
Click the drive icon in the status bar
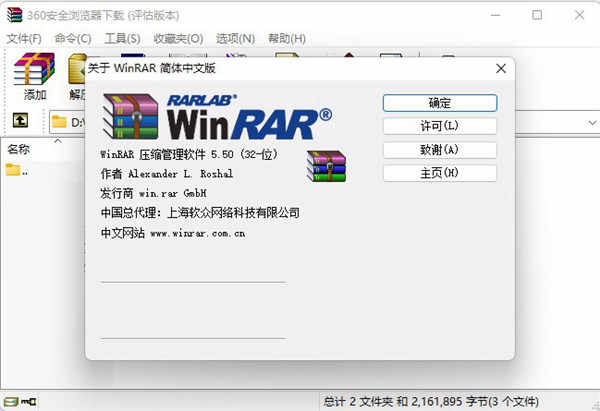pos(11,402)
